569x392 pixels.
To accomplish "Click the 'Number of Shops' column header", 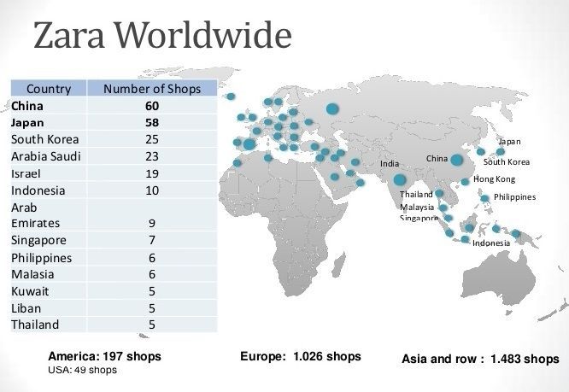I will (x=152, y=89).
